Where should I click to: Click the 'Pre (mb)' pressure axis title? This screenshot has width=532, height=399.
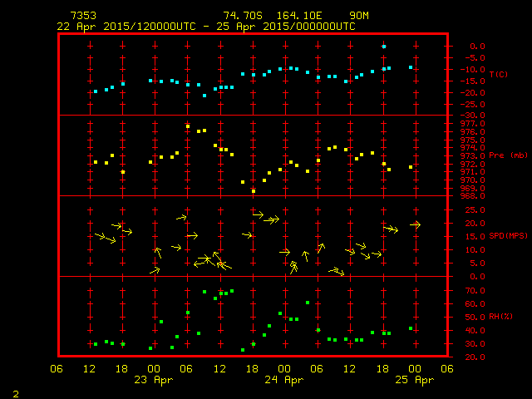[508, 155]
